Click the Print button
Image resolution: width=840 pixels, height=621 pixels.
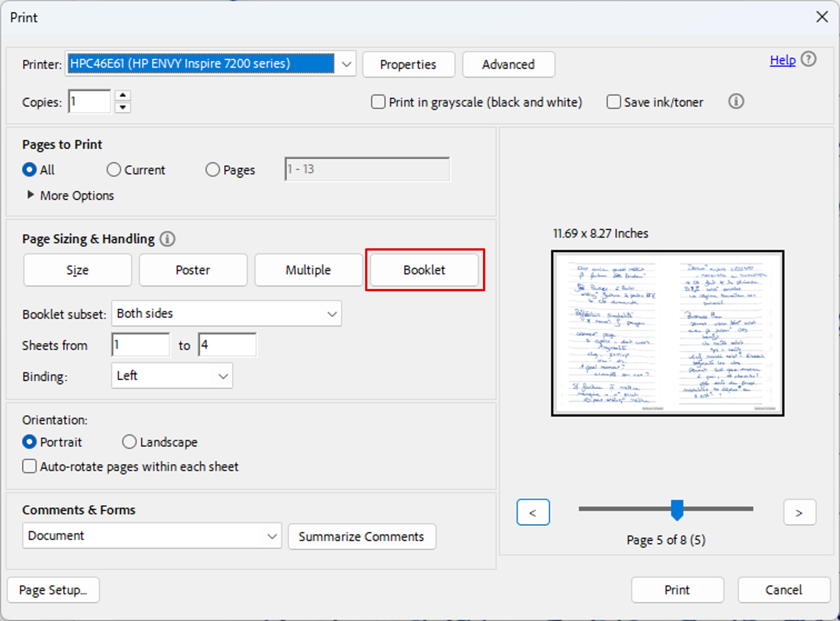coord(677,590)
